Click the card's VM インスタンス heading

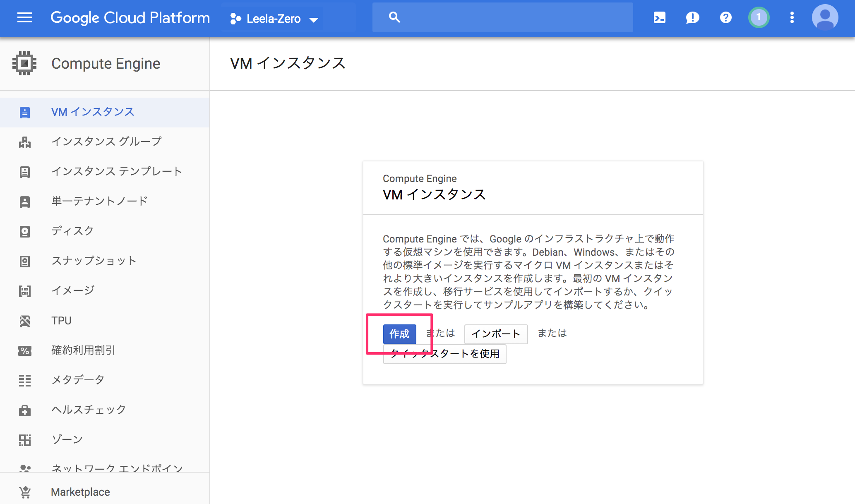point(434,194)
